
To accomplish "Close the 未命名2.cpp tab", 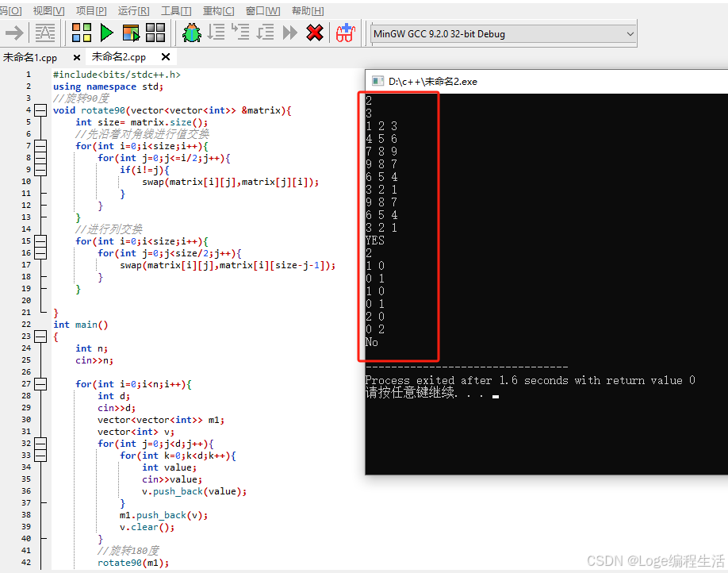I will tap(166, 56).
